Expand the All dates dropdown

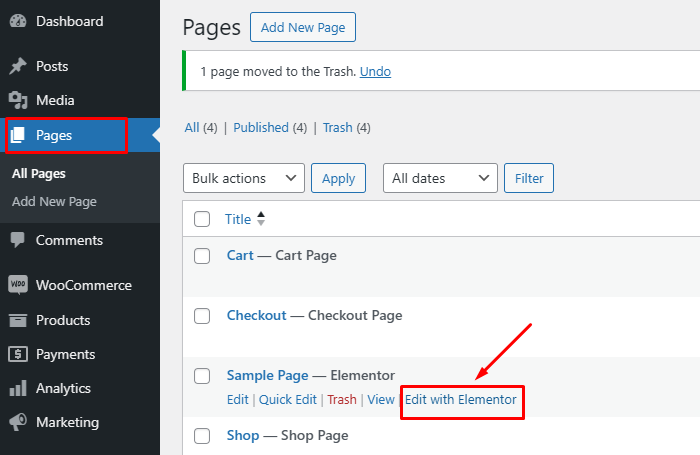[x=440, y=178]
